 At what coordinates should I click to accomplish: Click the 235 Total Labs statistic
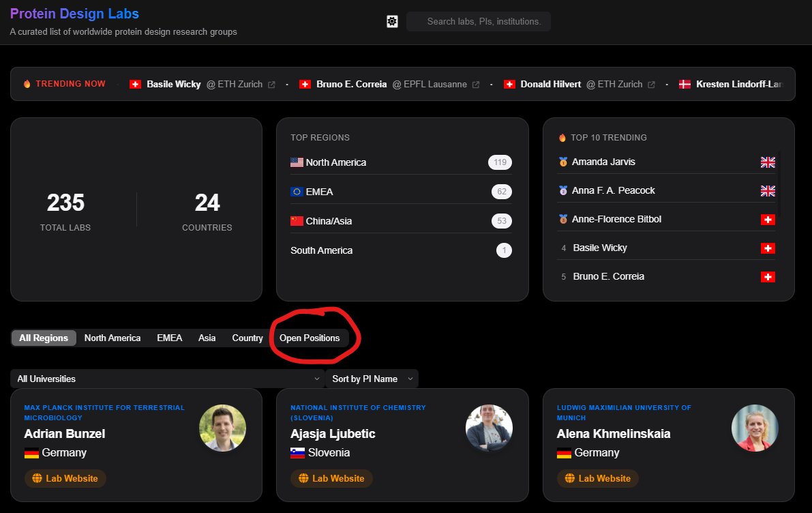tap(65, 211)
